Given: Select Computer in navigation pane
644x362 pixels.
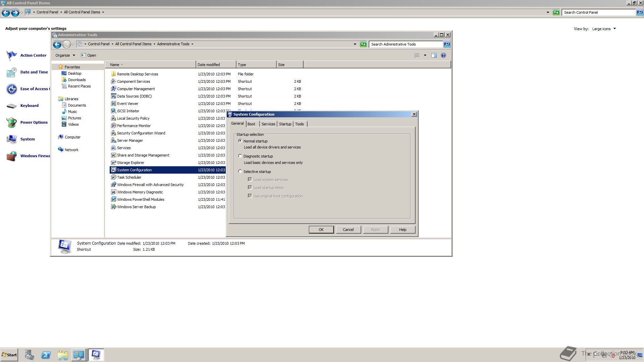Looking at the screenshot, I should click(72, 137).
